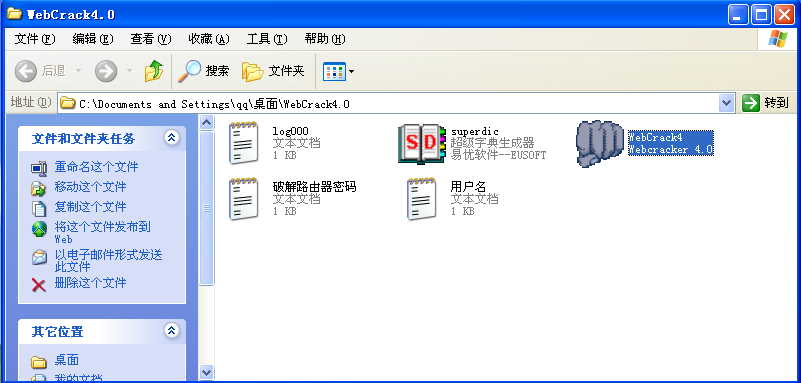
Task: Click the sidebar vertical scrollbar thumb
Action: (x=206, y=208)
